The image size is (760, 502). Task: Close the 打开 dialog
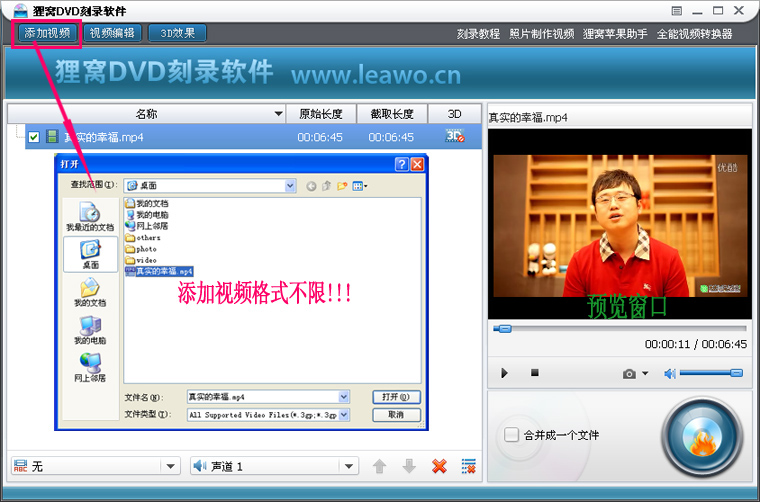(417, 164)
